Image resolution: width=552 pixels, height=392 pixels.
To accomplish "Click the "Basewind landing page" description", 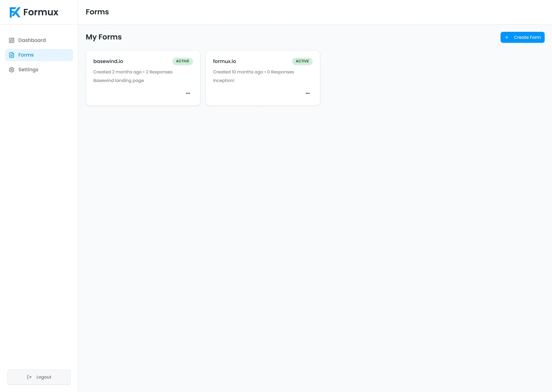I will [119, 81].
